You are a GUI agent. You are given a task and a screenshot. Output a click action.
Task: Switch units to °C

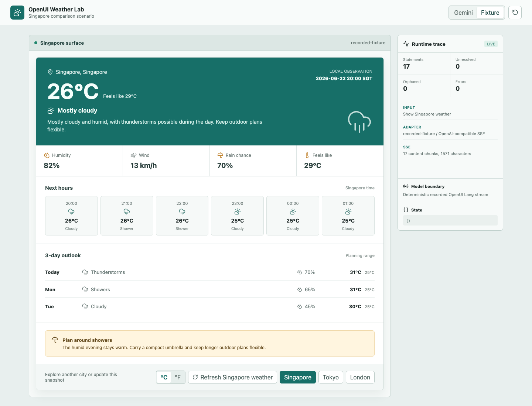click(x=164, y=377)
